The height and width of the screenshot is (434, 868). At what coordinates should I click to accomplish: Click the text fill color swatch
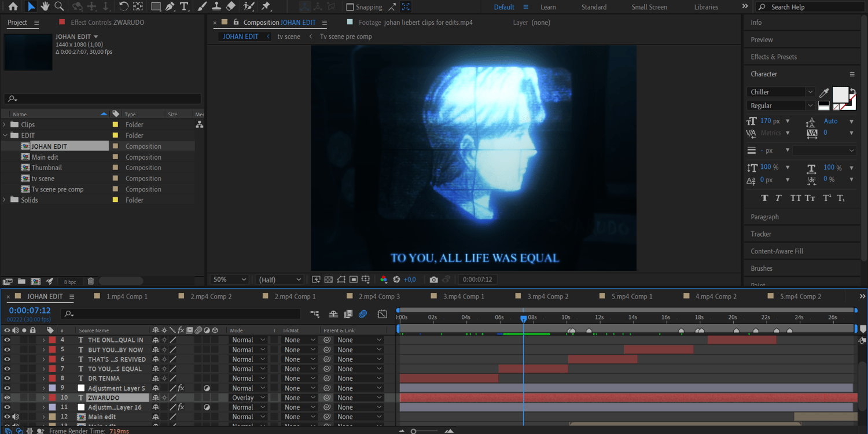click(840, 94)
